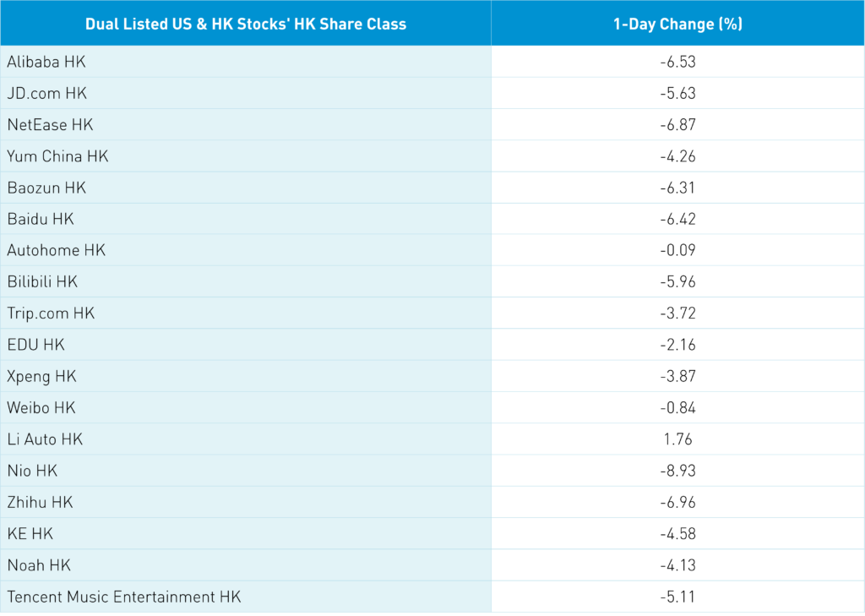Select the Tencent Music Entertainment HK row

point(124,597)
